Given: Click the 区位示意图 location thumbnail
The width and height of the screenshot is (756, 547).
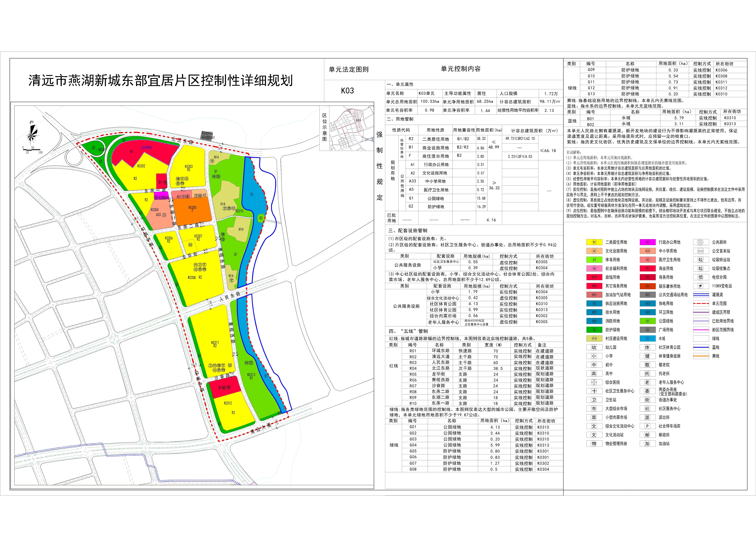Looking at the screenshot, I should (351, 128).
